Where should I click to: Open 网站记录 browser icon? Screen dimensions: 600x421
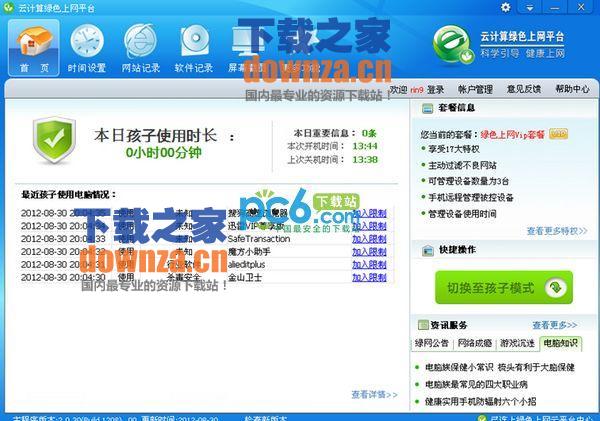pos(140,47)
